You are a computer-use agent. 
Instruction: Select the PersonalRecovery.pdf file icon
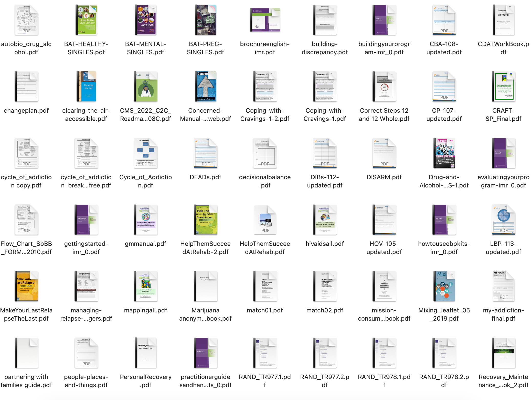pos(146,353)
